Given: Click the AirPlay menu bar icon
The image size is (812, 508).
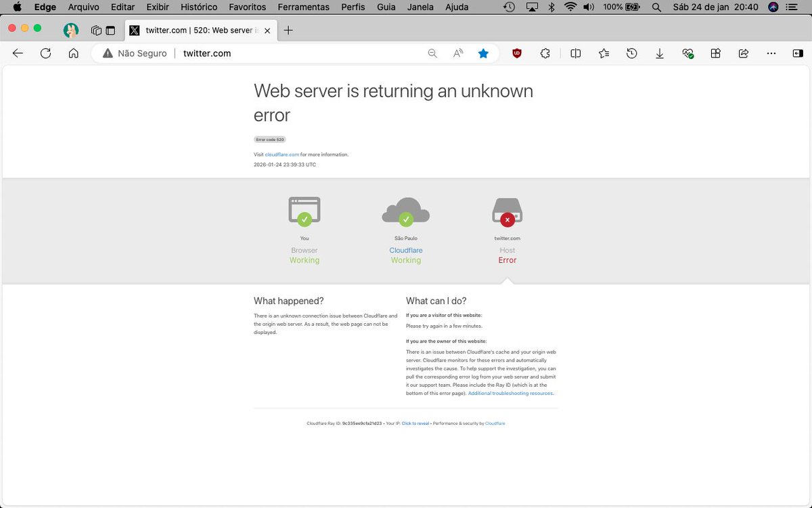Looking at the screenshot, I should [x=532, y=7].
